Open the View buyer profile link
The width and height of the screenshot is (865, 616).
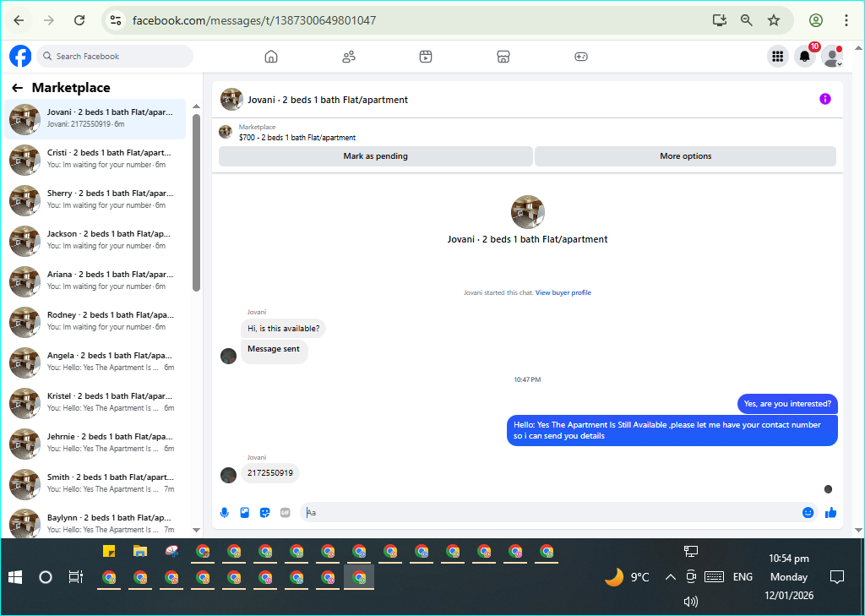(x=563, y=292)
